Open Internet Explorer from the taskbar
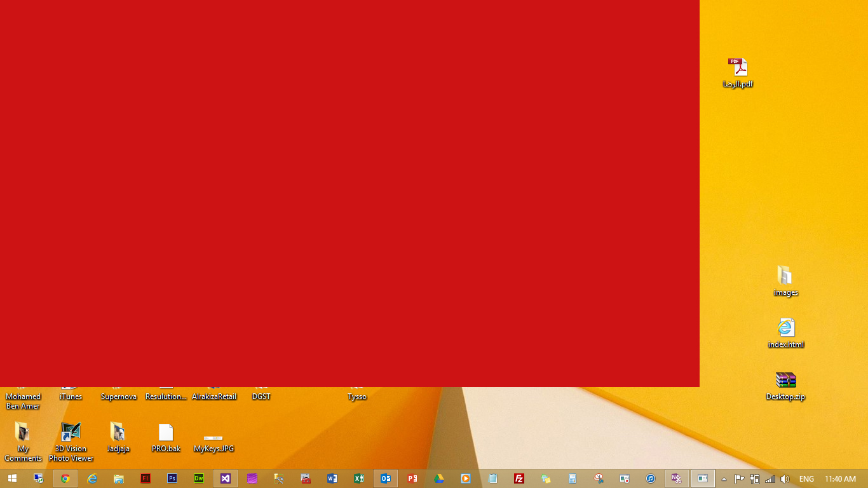 (92, 478)
